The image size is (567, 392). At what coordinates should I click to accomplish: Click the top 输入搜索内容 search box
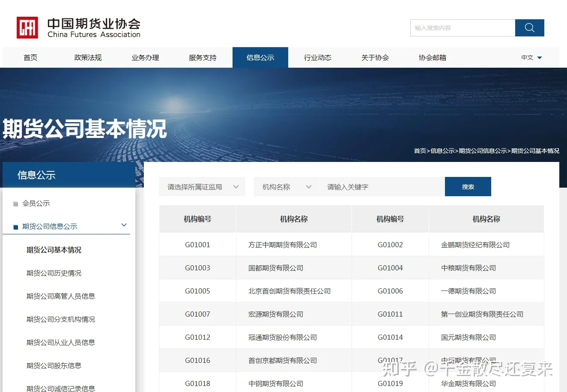[463, 28]
